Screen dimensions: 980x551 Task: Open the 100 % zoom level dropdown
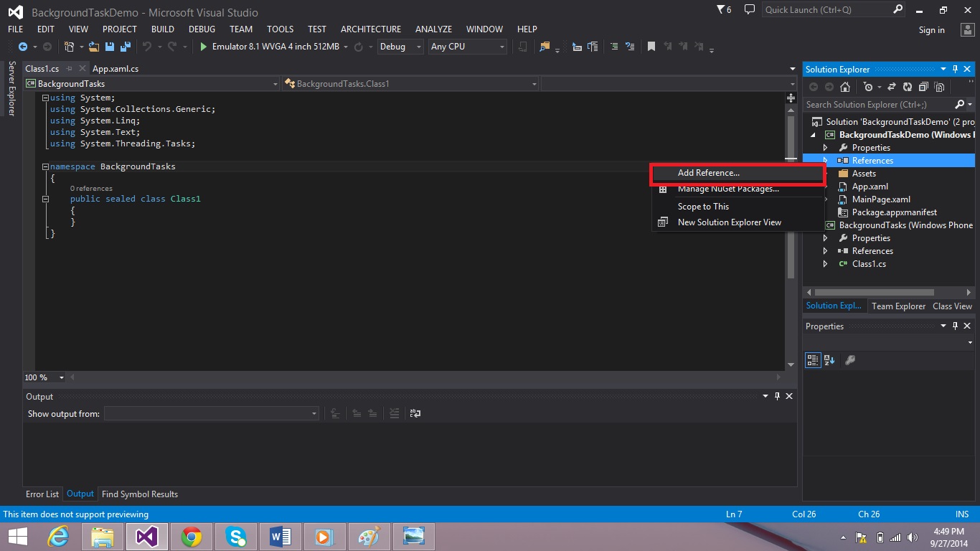[44, 377]
